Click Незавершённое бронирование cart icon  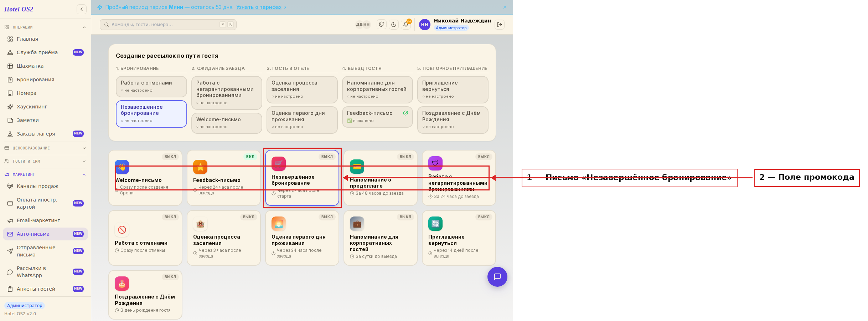[x=279, y=164]
